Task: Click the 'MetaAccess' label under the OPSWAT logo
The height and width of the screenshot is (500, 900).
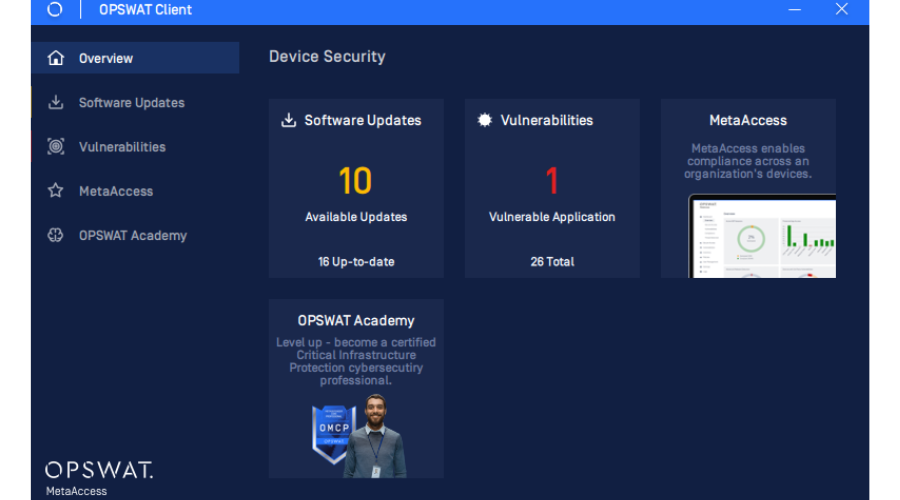Action: 76,491
